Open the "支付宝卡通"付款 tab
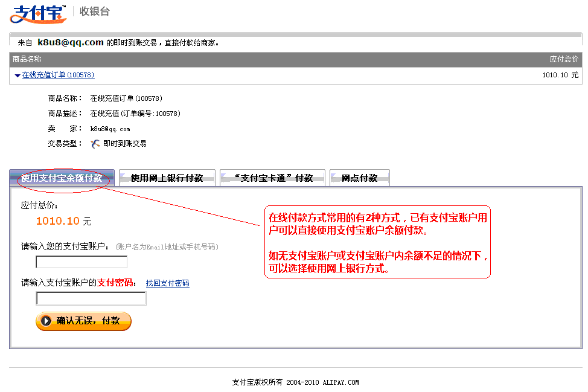Viewport: 588px width, 392px height. pos(273,178)
